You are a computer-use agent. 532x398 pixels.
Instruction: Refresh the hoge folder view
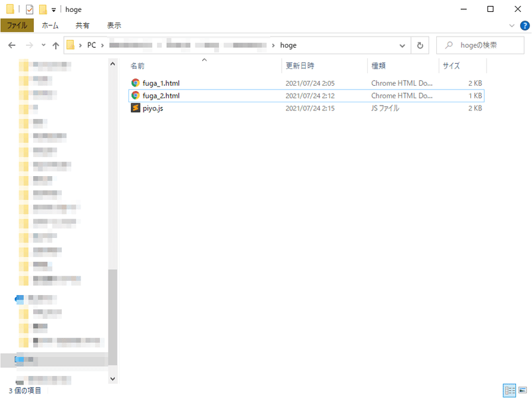click(x=420, y=45)
